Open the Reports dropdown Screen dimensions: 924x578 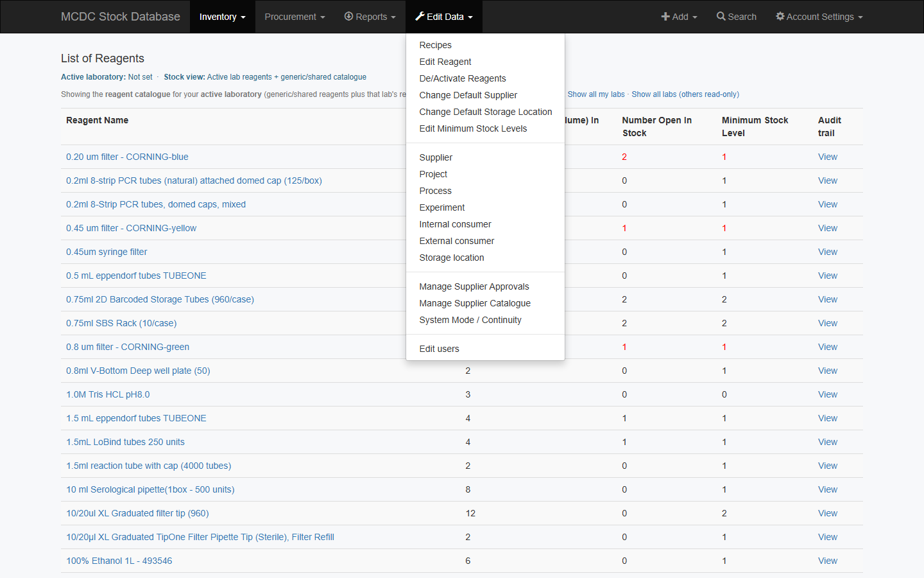pos(370,17)
